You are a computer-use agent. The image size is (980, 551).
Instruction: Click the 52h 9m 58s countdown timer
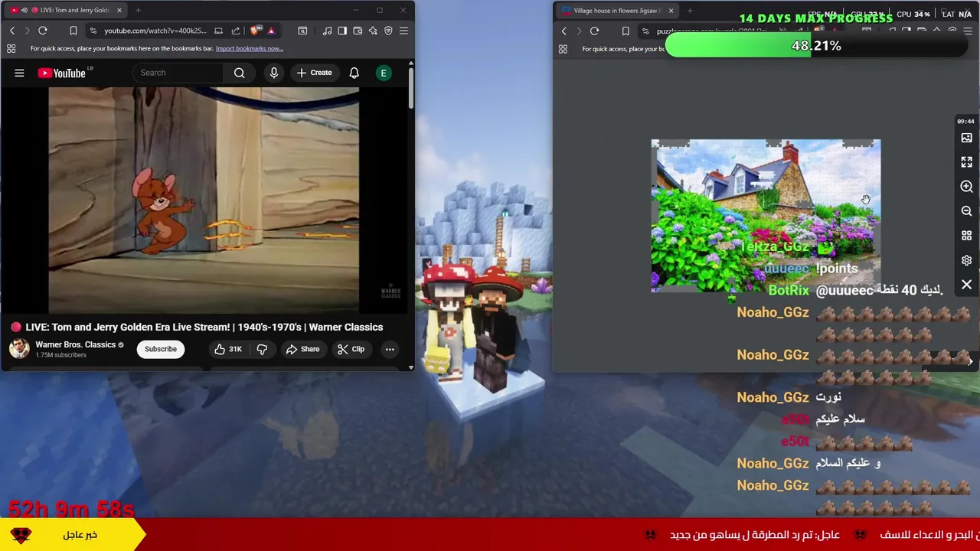click(71, 508)
